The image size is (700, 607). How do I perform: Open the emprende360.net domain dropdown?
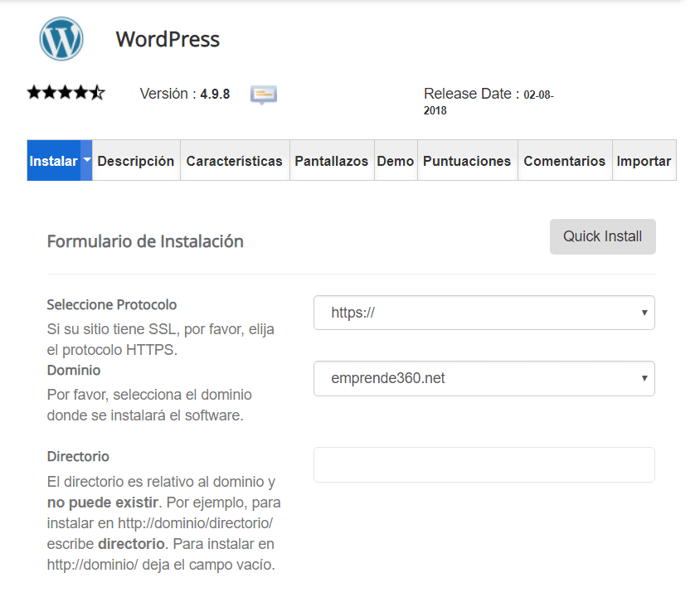[x=484, y=378]
